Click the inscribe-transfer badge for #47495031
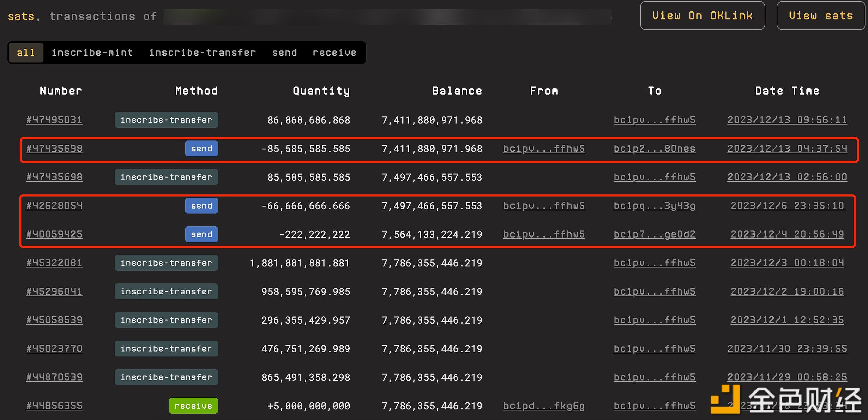This screenshot has height=420, width=868. tap(166, 120)
